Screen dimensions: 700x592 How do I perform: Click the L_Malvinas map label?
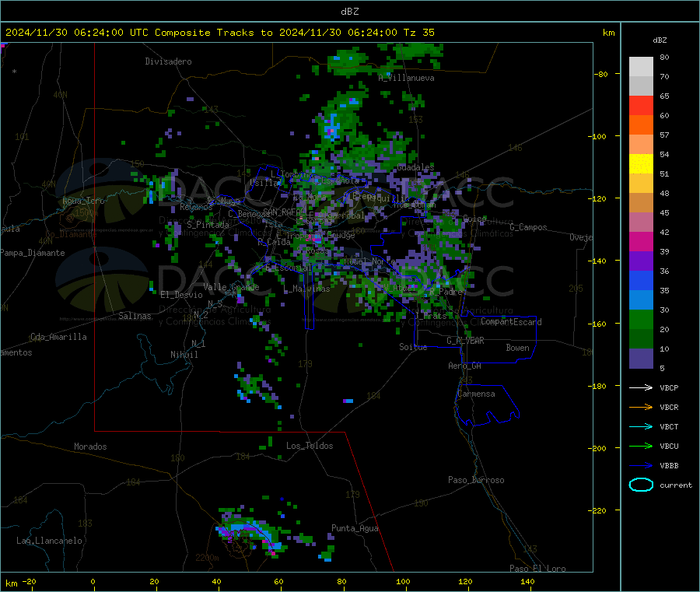[306, 289]
